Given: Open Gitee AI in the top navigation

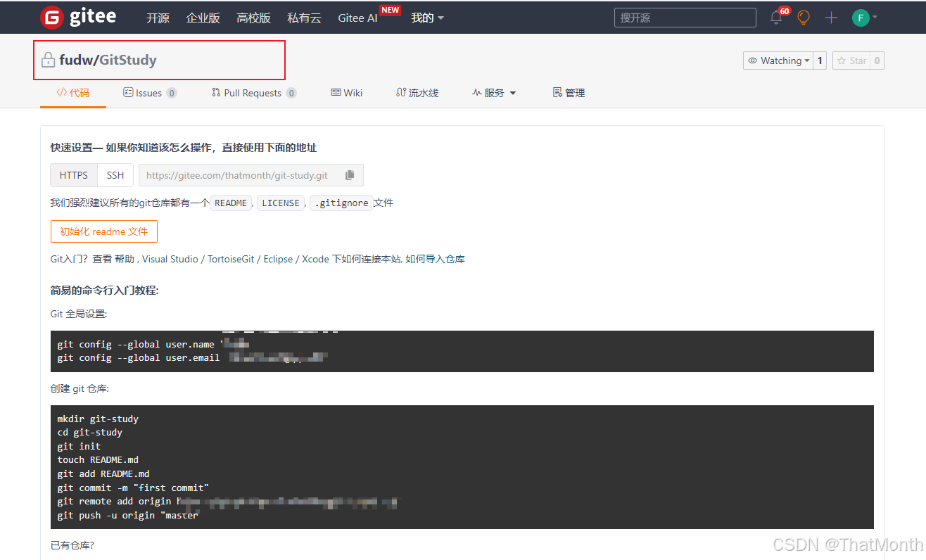Looking at the screenshot, I should click(x=357, y=18).
